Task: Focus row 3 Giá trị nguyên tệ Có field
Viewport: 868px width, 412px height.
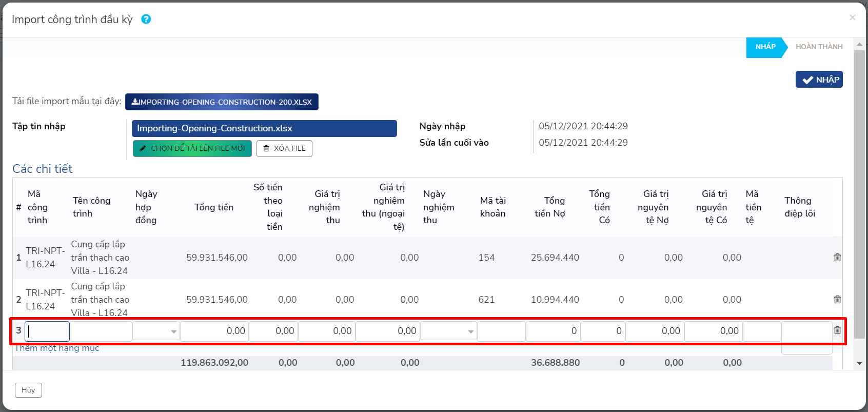Action: [x=713, y=331]
